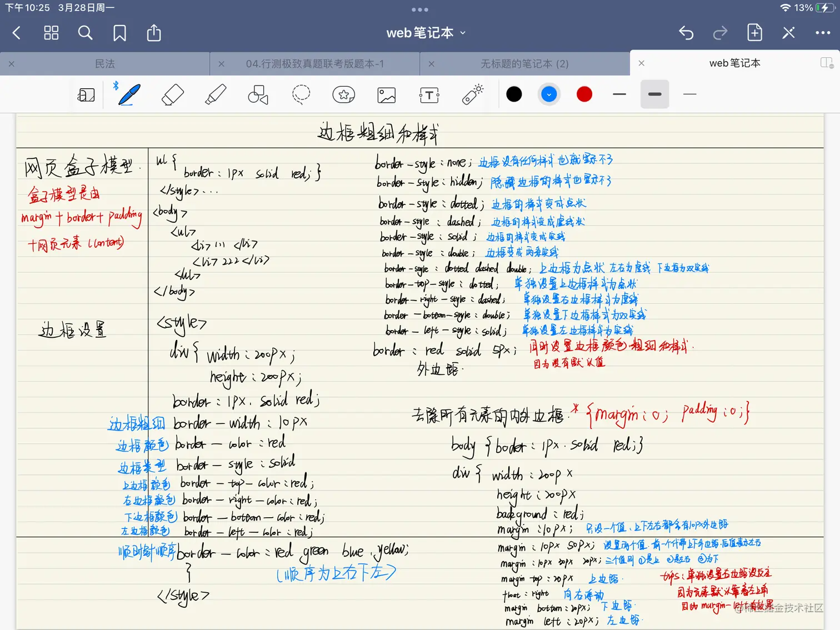Viewport: 840px width, 630px height.
Task: Open the split view tab icon
Action: [x=827, y=63]
